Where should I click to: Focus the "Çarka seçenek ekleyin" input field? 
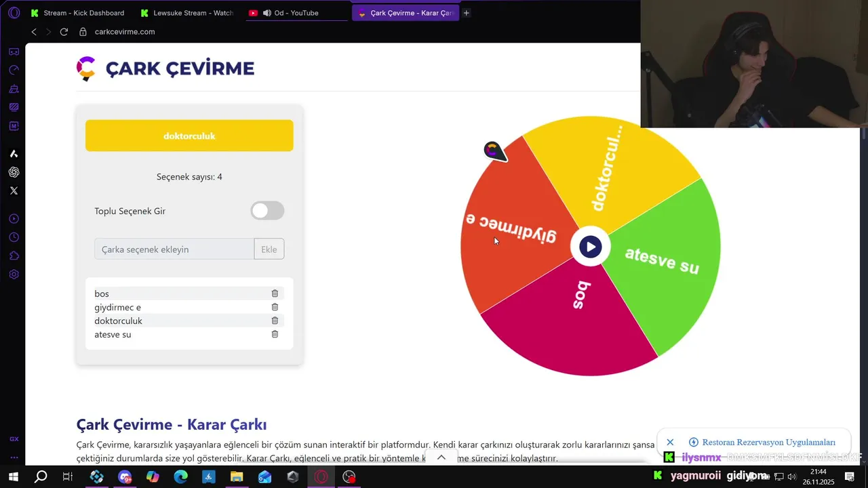point(174,249)
